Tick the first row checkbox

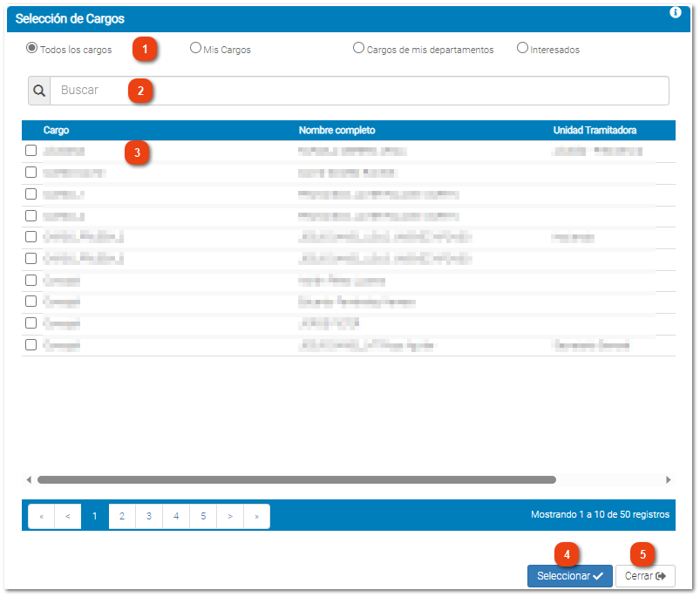(x=31, y=151)
